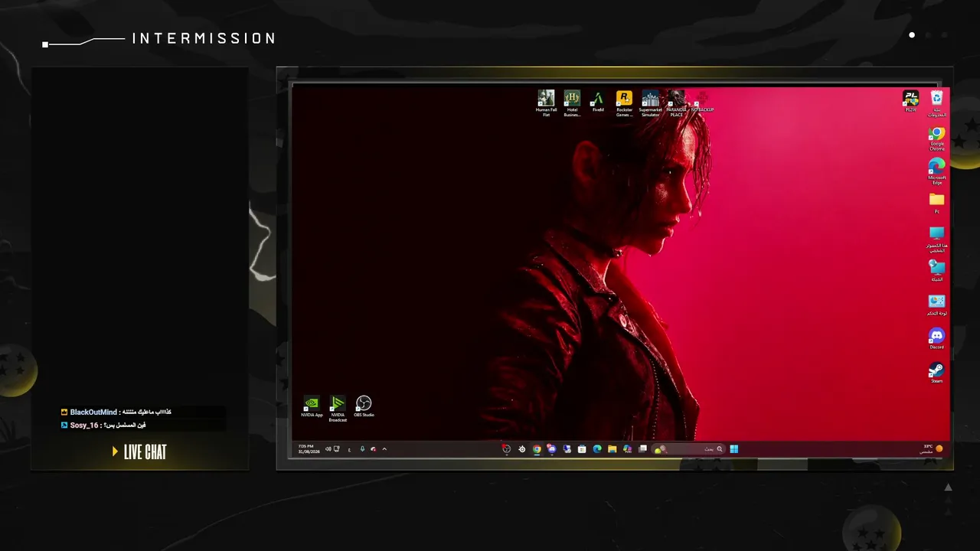Open the This PC desktop monitor icon
Screen dimensions: 980x551
pos(937,239)
